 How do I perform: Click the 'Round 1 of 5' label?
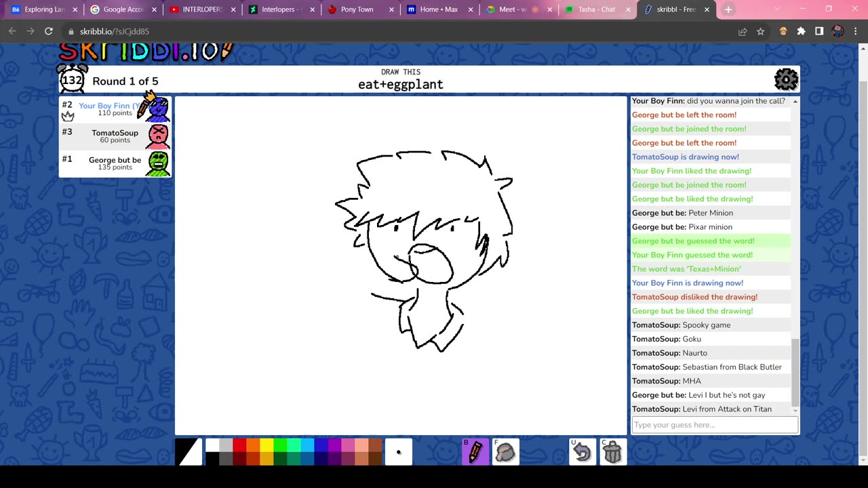(125, 81)
